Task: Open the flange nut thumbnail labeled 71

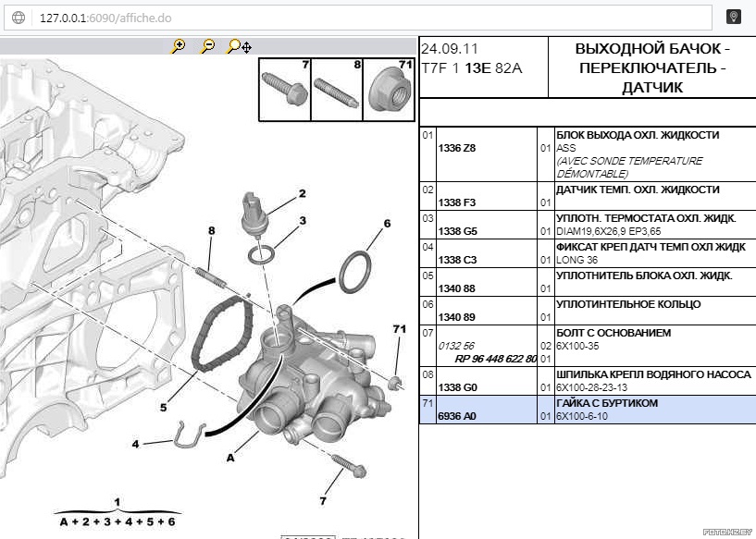Action: click(x=389, y=90)
